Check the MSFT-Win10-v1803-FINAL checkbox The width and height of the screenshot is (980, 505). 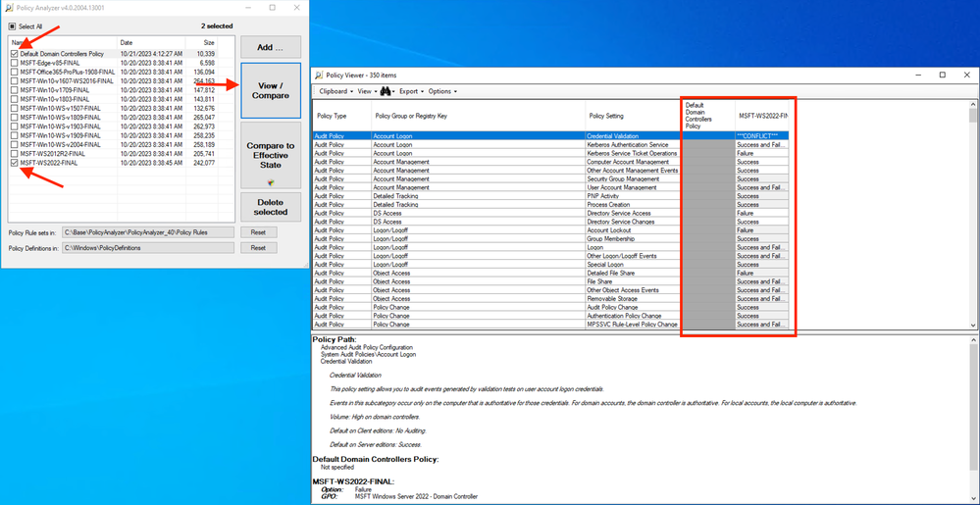[15, 99]
